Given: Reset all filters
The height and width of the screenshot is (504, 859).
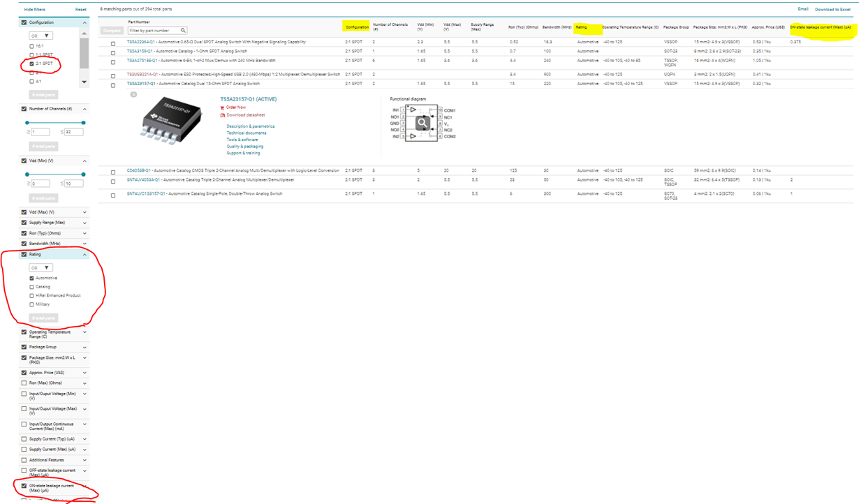Looking at the screenshot, I should [81, 10].
